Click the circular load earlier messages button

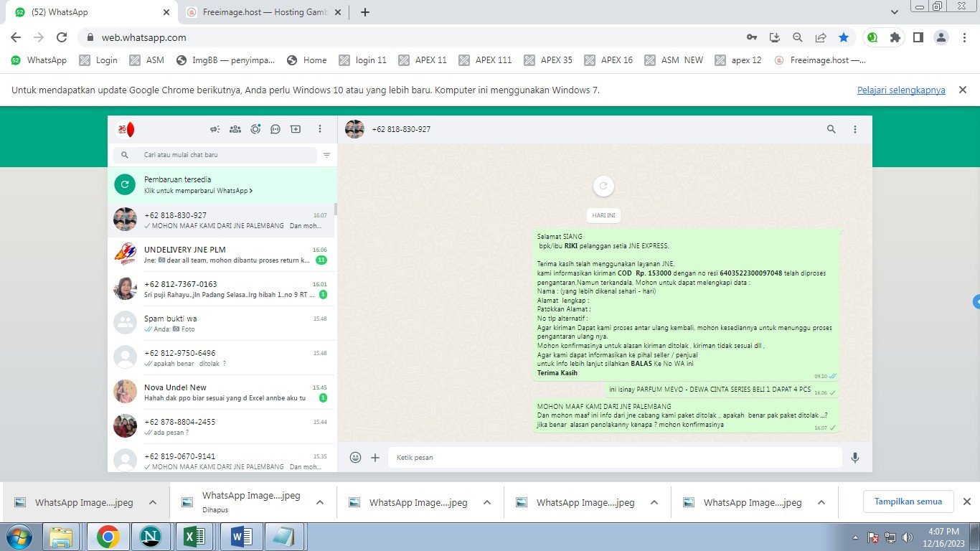click(x=603, y=186)
